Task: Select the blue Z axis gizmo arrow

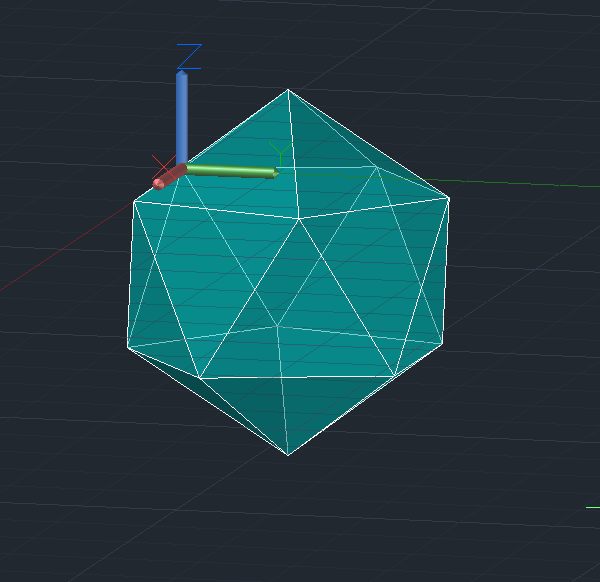Action: tap(182, 117)
